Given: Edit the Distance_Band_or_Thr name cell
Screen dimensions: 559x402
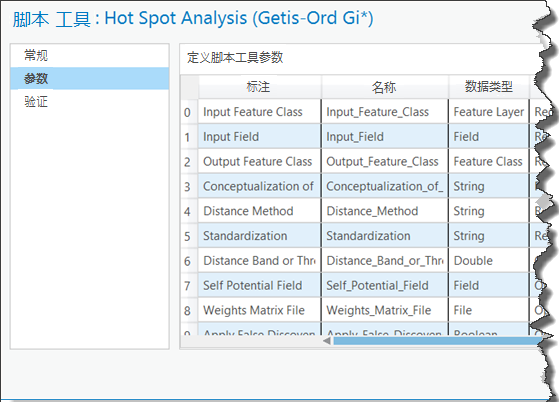Looking at the screenshot, I should (x=385, y=261).
